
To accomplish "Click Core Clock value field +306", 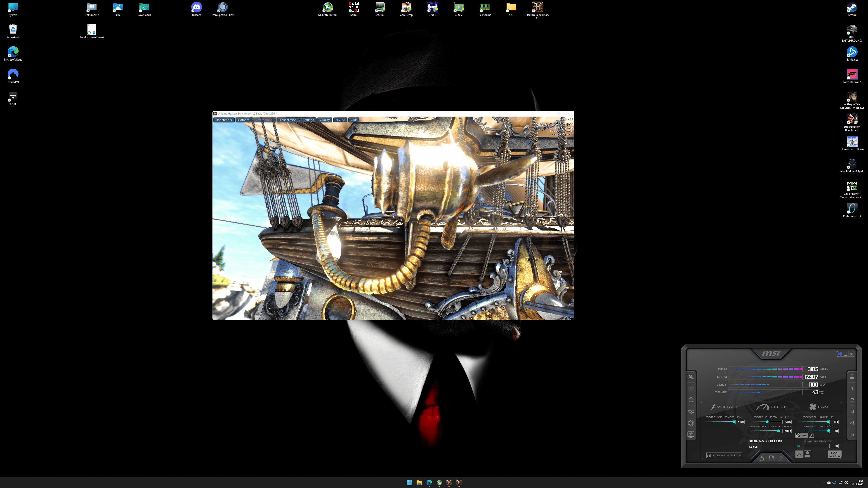I will (x=787, y=422).
